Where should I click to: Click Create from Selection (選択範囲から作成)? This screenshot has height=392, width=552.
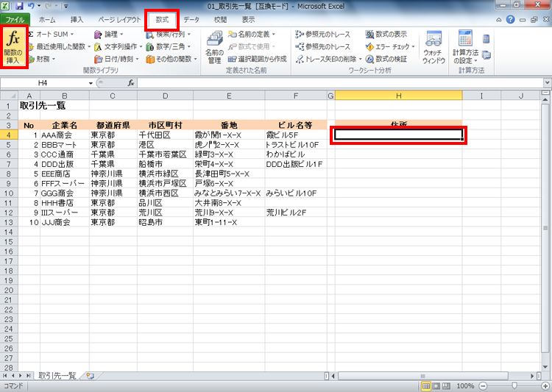click(258, 59)
